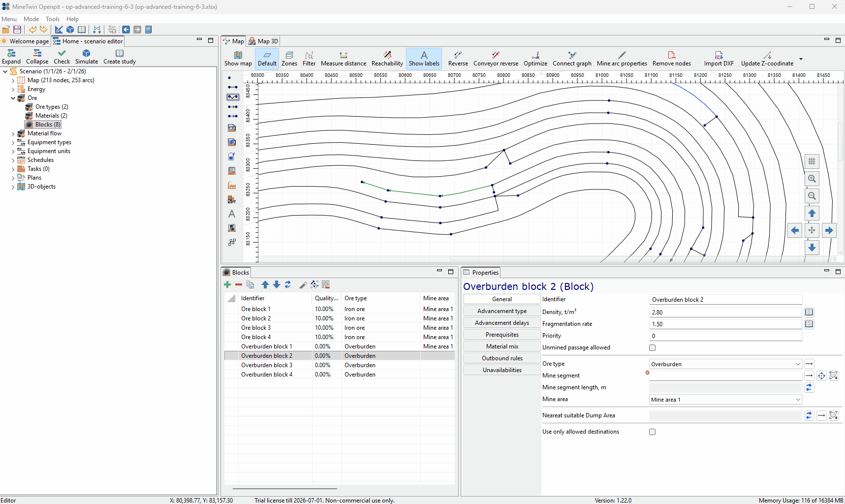
Task: Select the Reachability tool
Action: [387, 59]
